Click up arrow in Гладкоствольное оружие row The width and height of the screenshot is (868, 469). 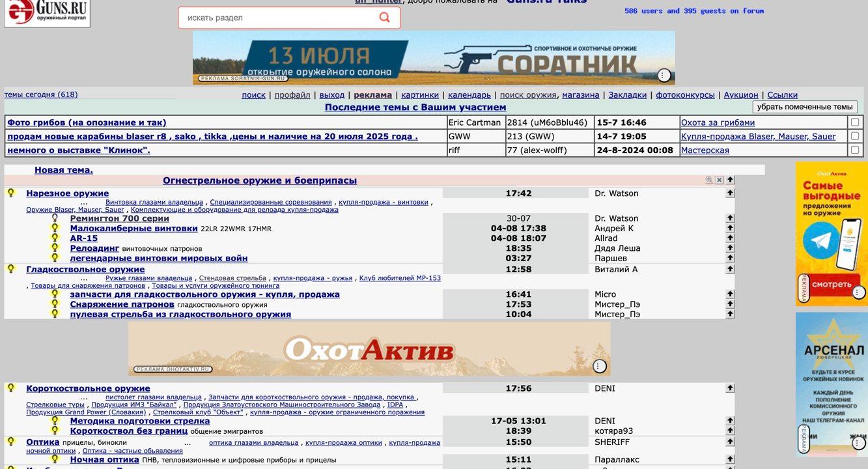(x=730, y=269)
